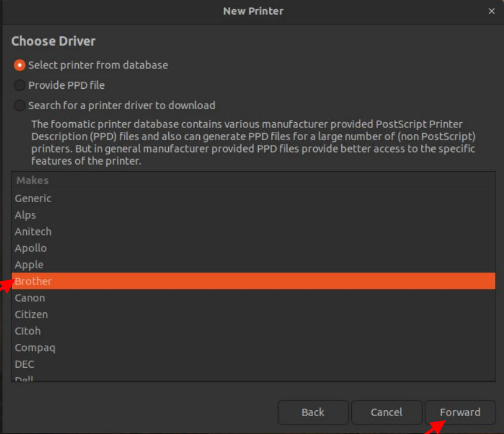
Task: Choose DEC as printer make
Action: [x=24, y=364]
